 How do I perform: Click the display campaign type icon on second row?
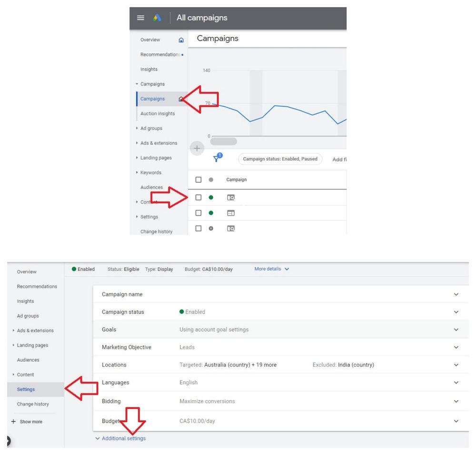pyautogui.click(x=230, y=213)
